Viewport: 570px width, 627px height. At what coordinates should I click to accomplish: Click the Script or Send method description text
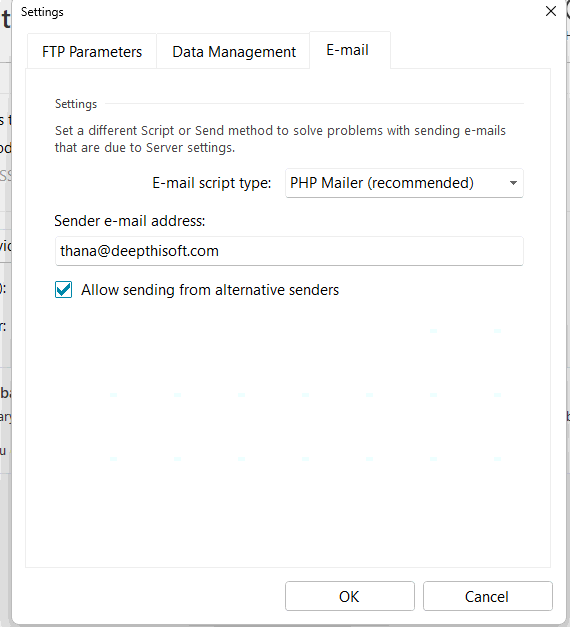(280, 139)
